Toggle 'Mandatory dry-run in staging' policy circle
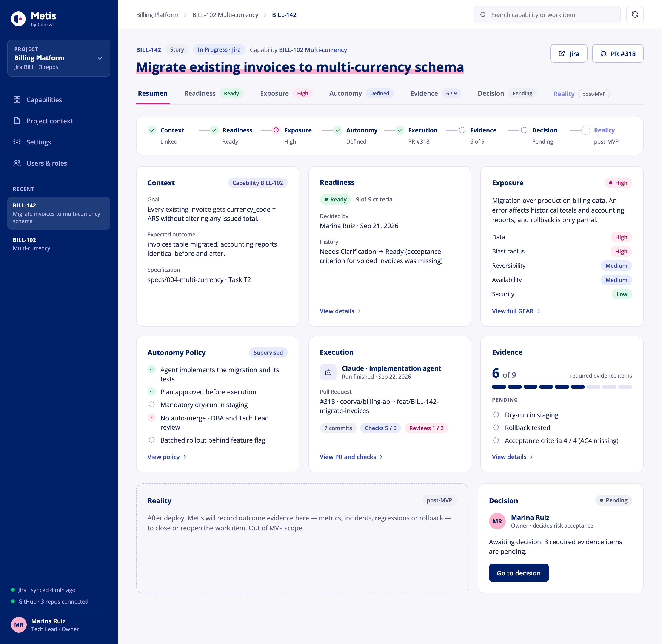The image size is (662, 644). coord(152,405)
